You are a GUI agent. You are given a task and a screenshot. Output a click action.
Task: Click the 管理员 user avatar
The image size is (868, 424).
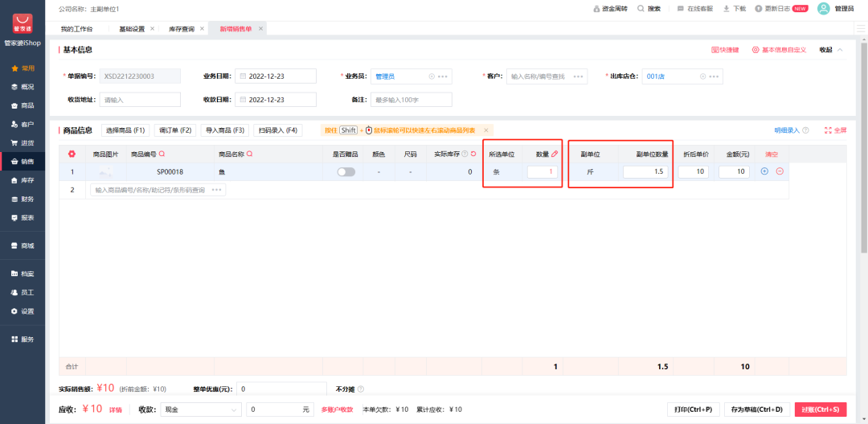coord(824,9)
